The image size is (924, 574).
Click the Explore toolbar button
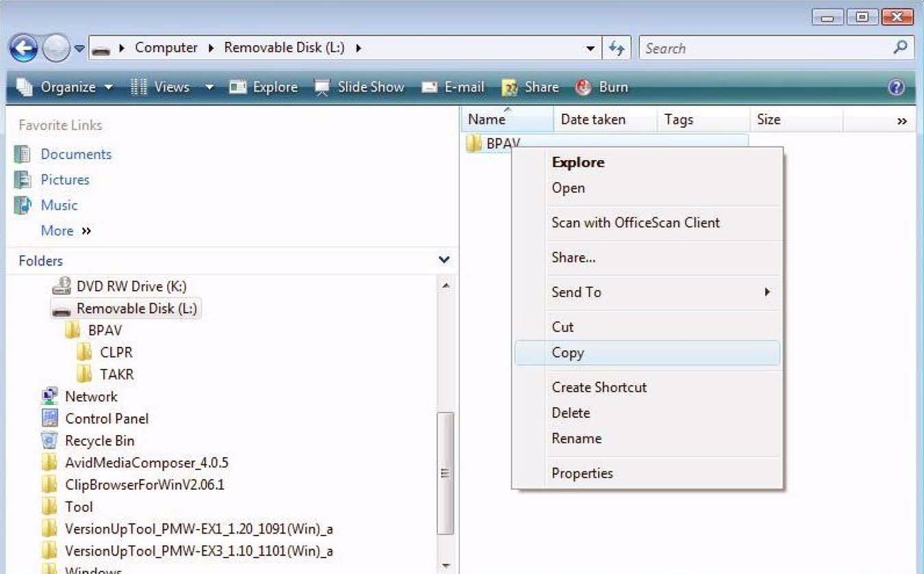[x=264, y=88]
